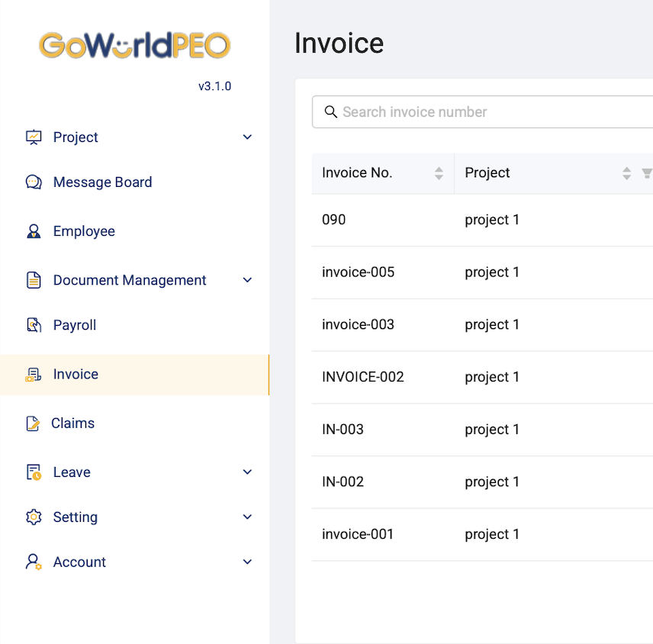Expand the Document Management submenu chevron
The image size is (653, 644).
(x=247, y=280)
